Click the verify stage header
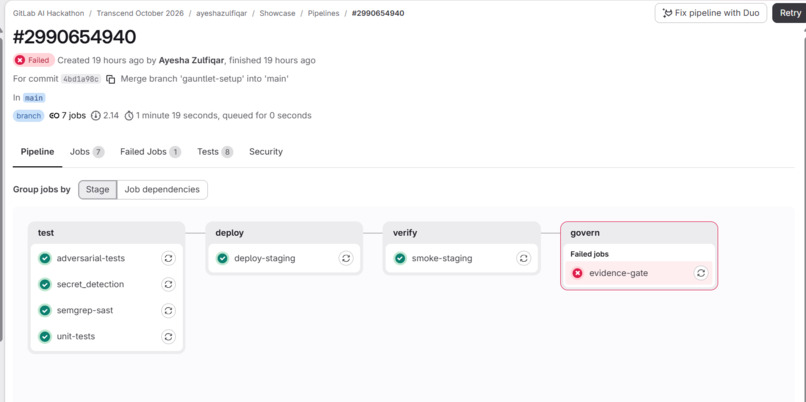The image size is (806, 402). pos(462,233)
